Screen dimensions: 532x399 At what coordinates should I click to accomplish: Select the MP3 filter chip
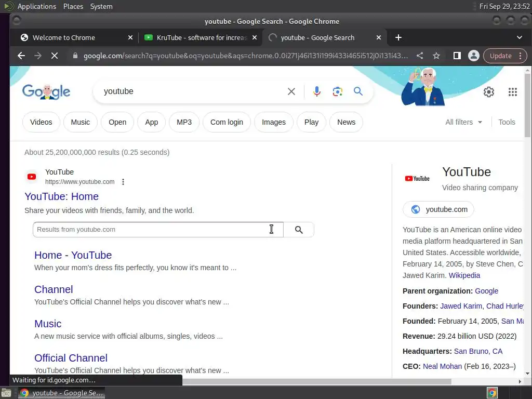point(184,122)
